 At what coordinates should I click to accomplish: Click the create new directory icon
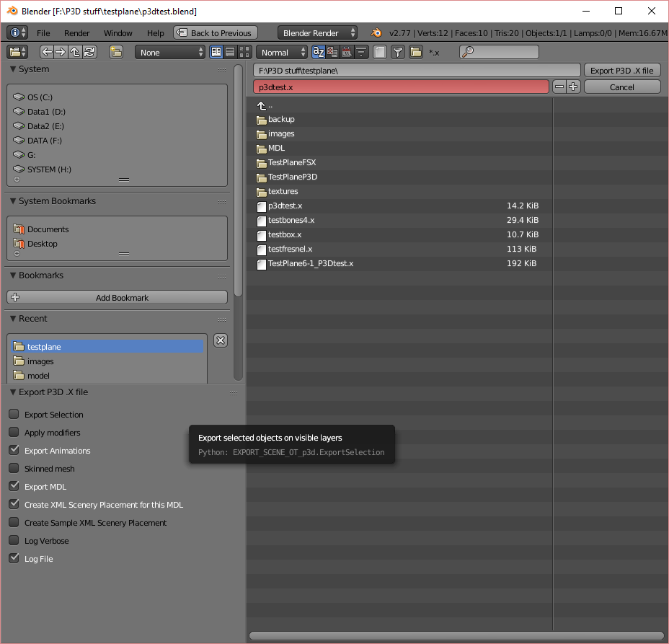click(116, 52)
